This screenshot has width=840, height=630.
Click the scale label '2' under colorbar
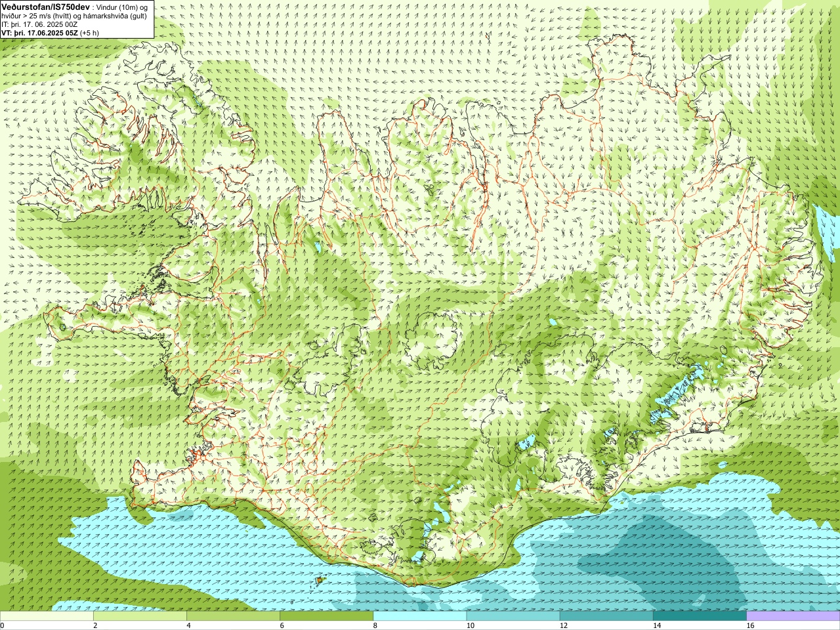pos(95,625)
